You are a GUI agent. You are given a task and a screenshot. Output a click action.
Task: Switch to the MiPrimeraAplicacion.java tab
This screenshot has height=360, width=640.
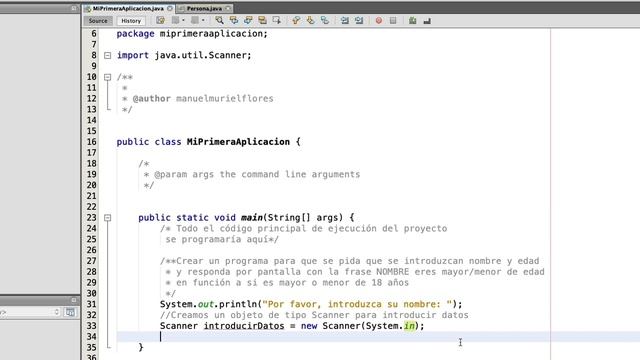pos(128,8)
